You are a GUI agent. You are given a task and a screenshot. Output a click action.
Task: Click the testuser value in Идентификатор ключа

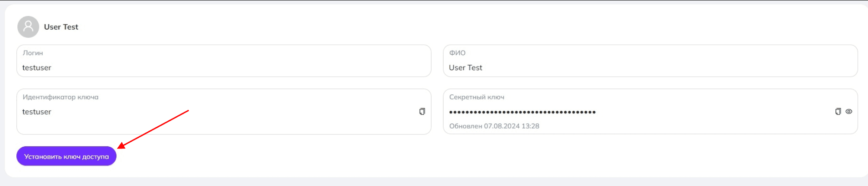37,112
